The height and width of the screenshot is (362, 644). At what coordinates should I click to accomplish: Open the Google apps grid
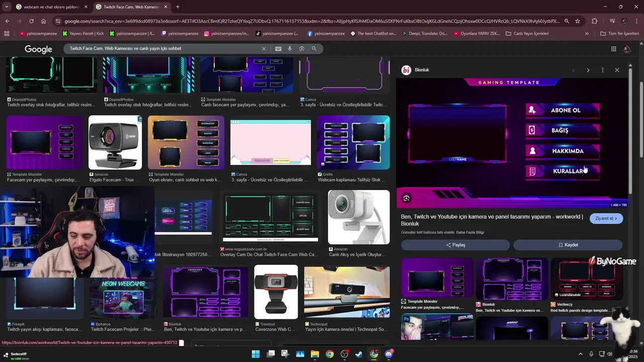pyautogui.click(x=614, y=49)
